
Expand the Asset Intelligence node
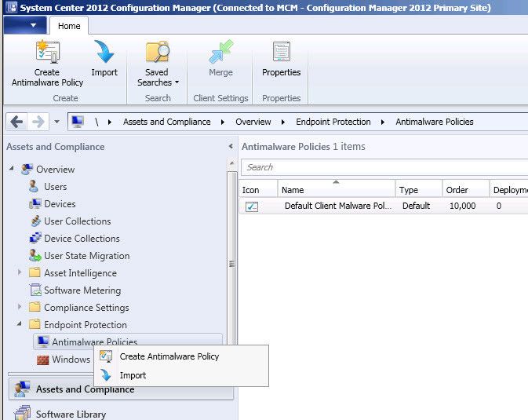coord(20,272)
